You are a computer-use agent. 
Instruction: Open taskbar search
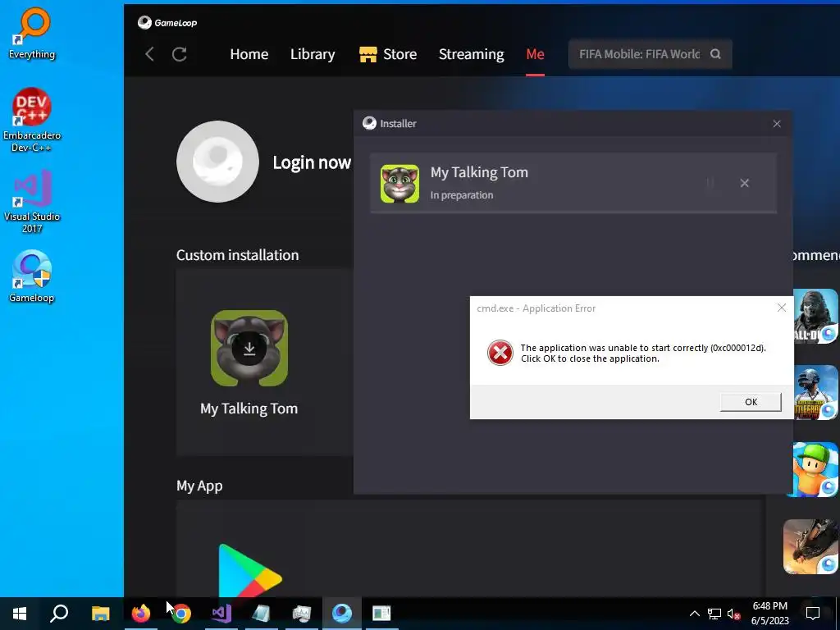click(59, 614)
